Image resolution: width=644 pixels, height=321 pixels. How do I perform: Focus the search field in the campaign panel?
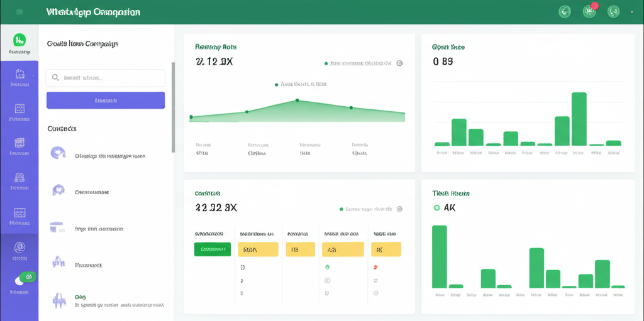105,78
